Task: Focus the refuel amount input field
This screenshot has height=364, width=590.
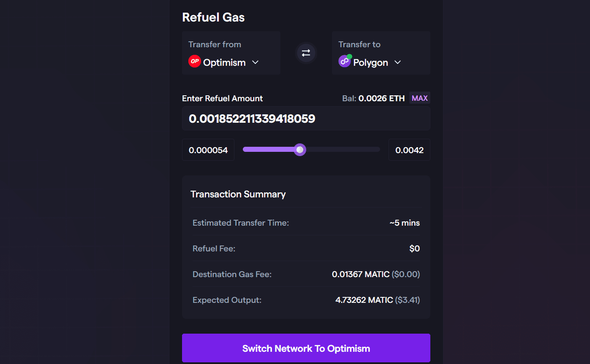Action: pyautogui.click(x=306, y=119)
